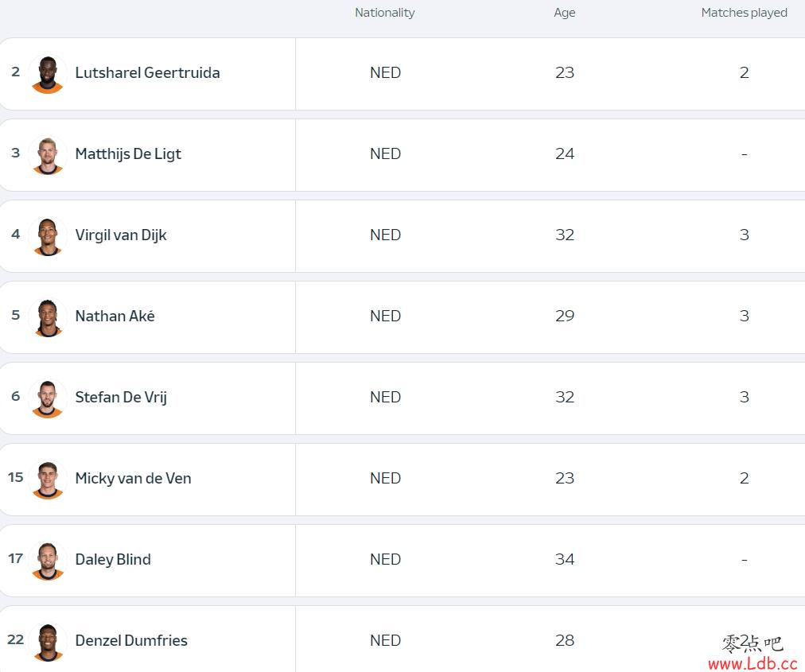Select Virgil van Dijk's avatar
This screenshot has width=805, height=672.
tap(47, 236)
